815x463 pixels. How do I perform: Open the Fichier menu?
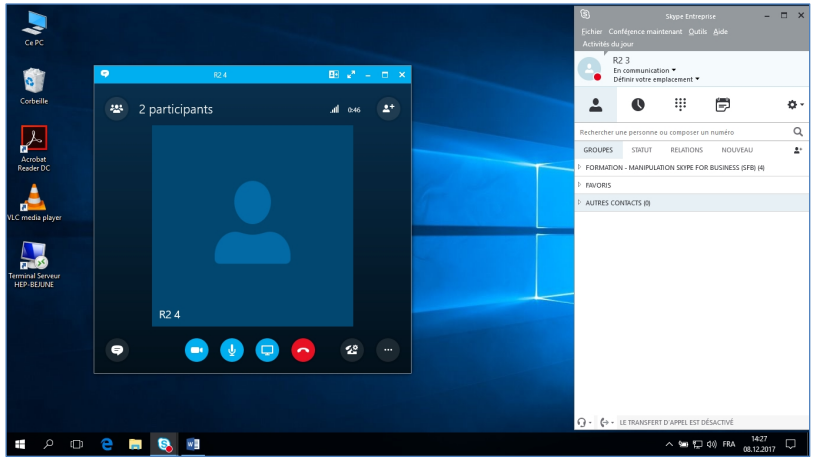tap(591, 32)
